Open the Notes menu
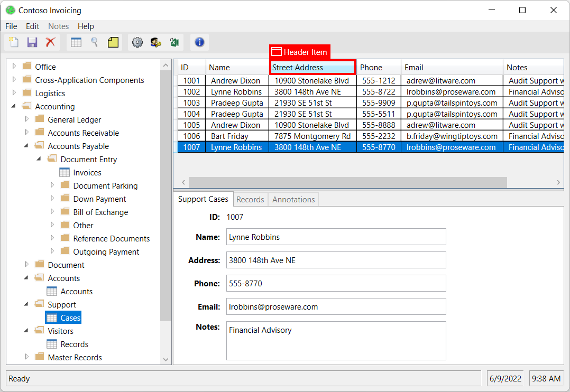This screenshot has height=392, width=570. pos(58,26)
